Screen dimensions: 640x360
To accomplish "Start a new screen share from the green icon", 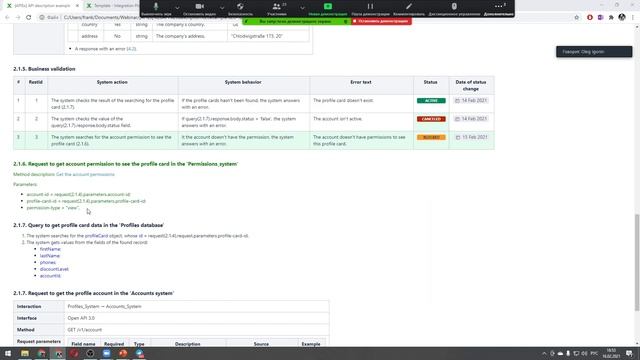I will pyautogui.click(x=328, y=7).
